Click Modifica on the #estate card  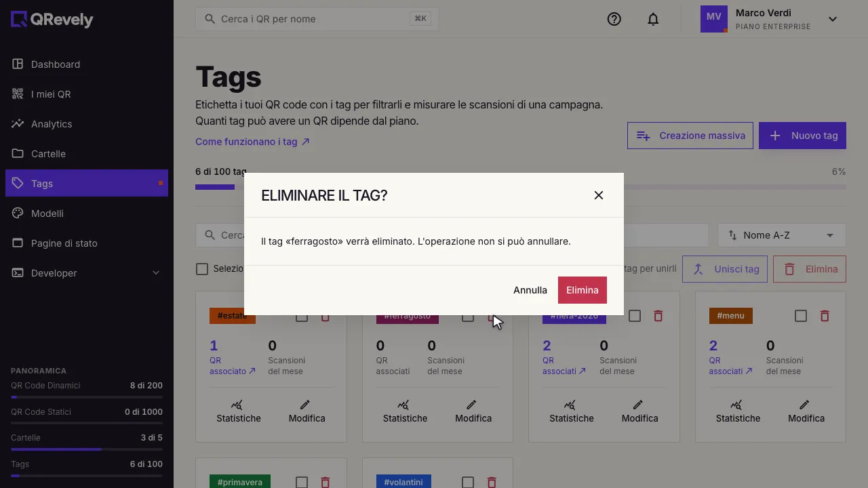tap(307, 411)
